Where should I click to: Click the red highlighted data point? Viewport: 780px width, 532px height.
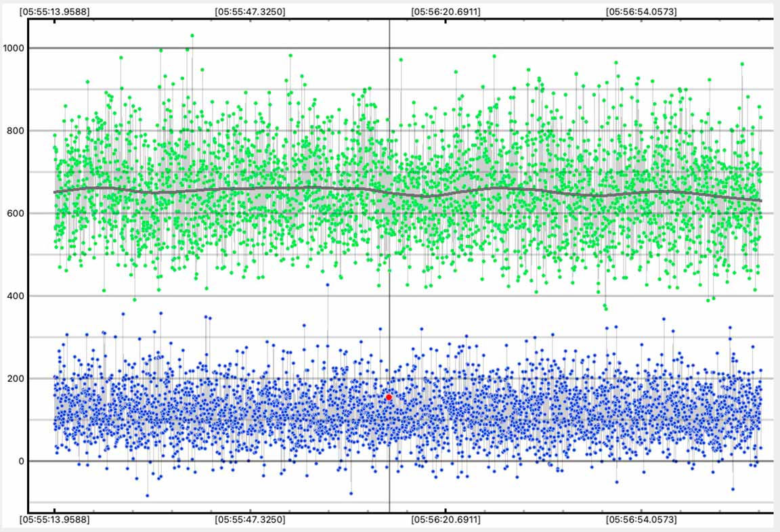coord(389,397)
